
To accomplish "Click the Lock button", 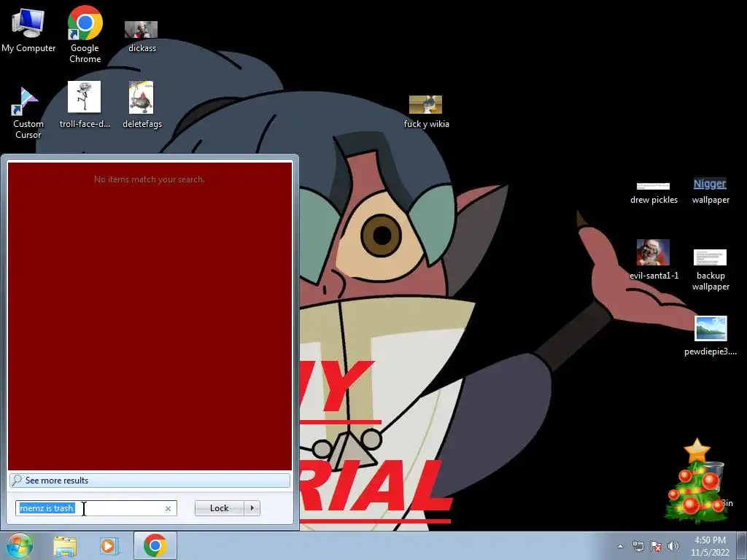I will click(x=219, y=508).
